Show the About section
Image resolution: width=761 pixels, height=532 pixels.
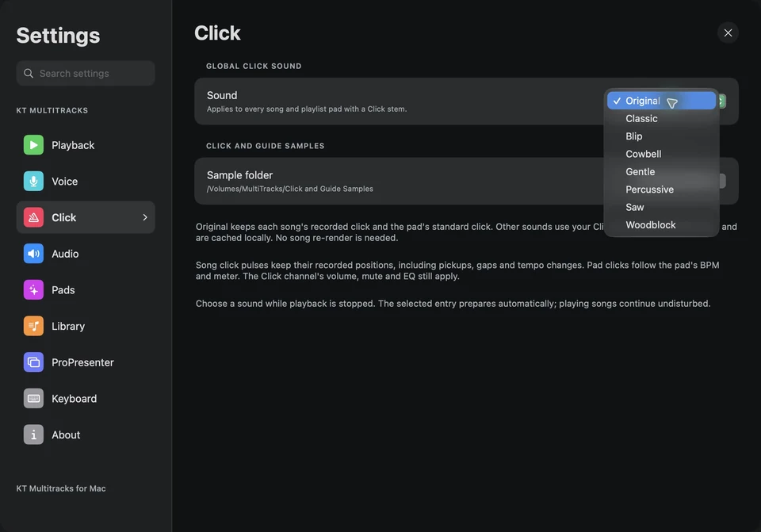coord(86,435)
